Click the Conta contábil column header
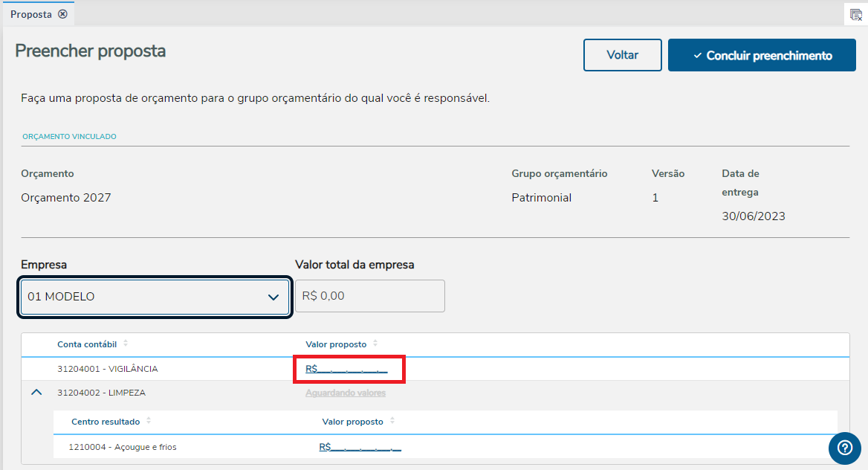Viewport: 868px width, 470px height. click(x=87, y=344)
